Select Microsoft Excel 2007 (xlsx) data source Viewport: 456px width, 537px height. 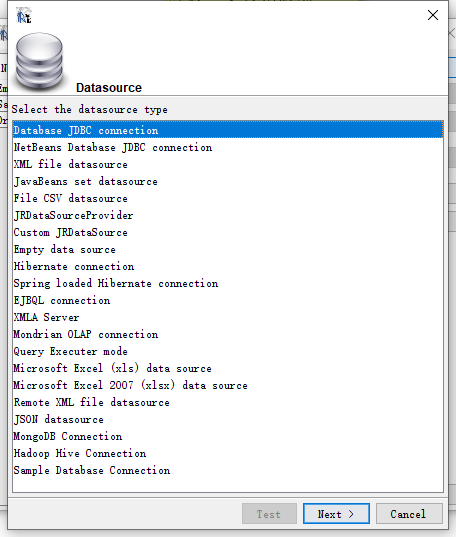pos(228,386)
